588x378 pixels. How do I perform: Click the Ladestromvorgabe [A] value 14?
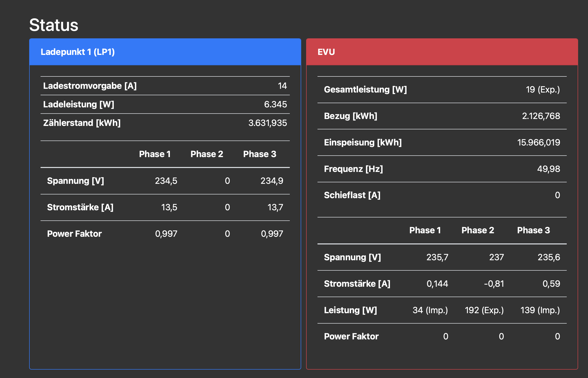(282, 86)
